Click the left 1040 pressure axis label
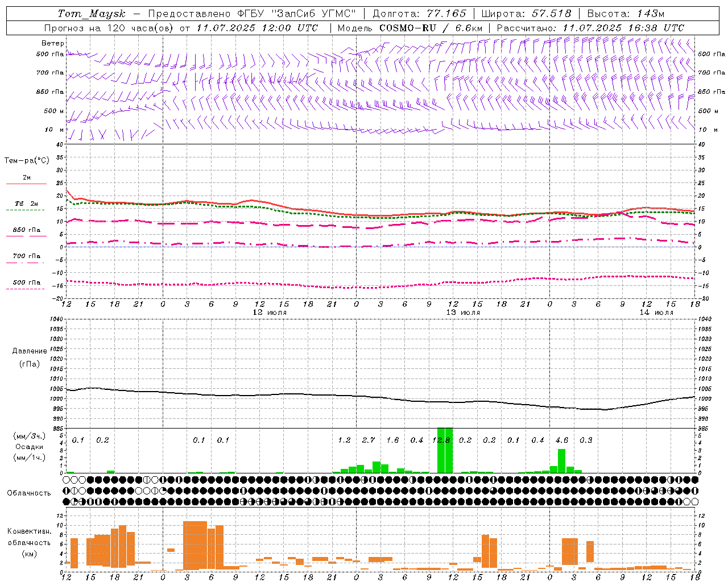The width and height of the screenshot is (728, 582). (56, 319)
